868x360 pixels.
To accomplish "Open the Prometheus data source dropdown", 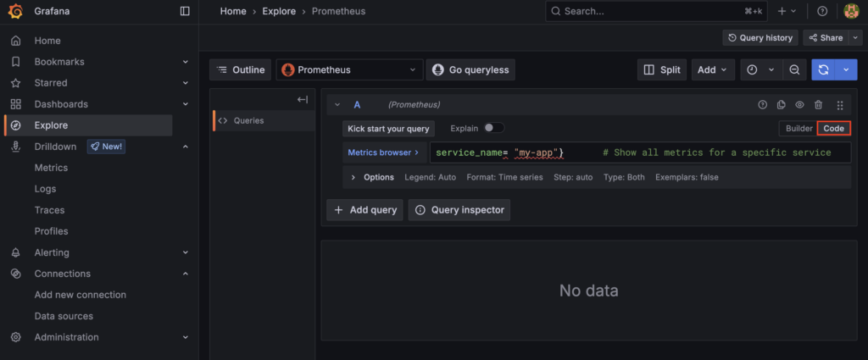I will 349,70.
